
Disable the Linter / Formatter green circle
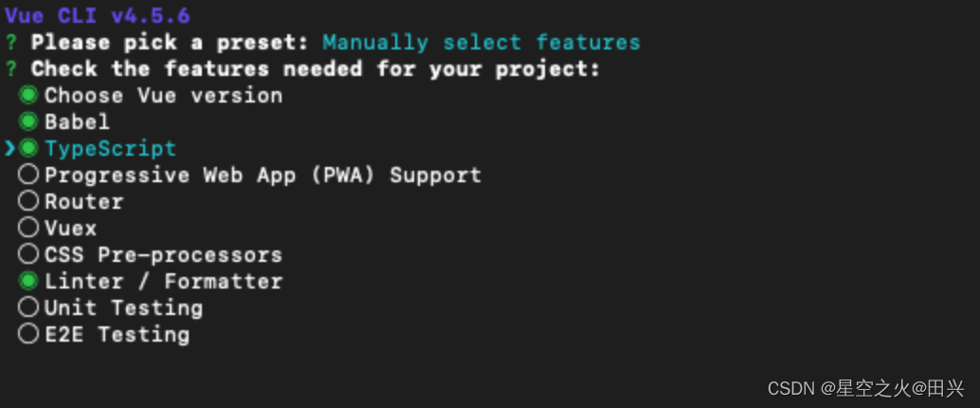click(x=28, y=281)
